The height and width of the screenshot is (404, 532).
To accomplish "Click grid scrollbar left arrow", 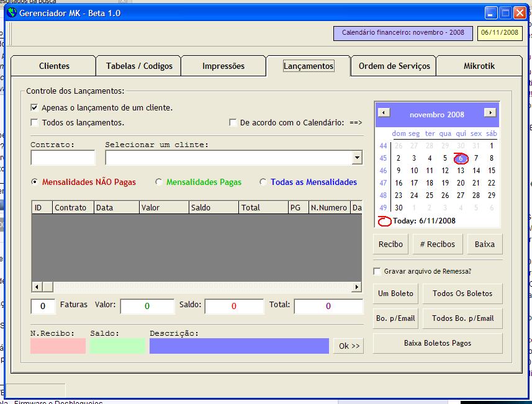I will coord(37,287).
